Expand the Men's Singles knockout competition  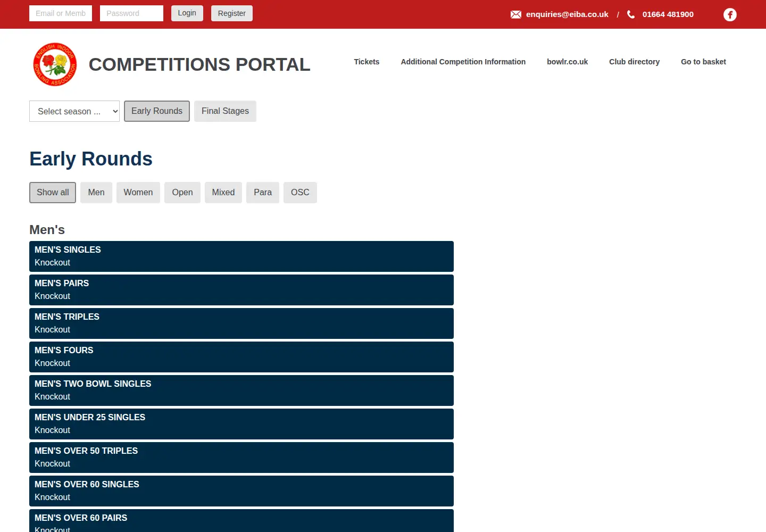pos(242,256)
